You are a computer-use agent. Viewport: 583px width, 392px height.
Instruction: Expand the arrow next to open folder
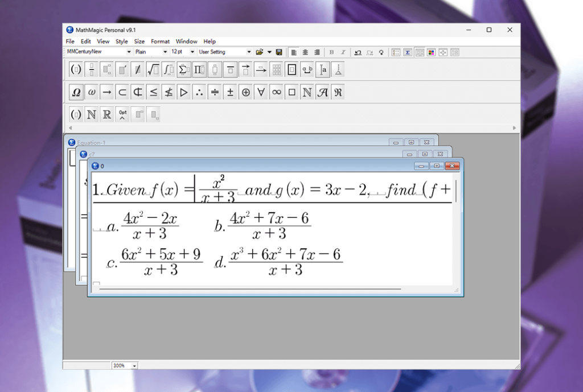coord(269,52)
